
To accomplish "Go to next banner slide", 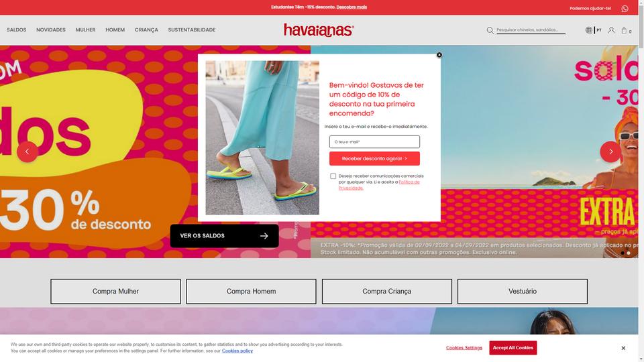I will 610,152.
